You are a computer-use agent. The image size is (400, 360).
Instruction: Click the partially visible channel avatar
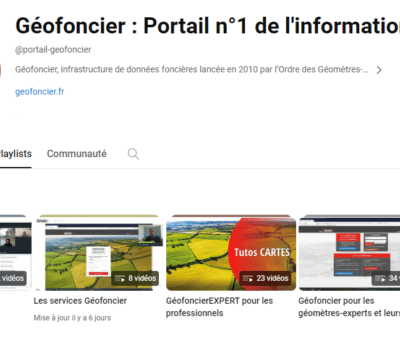coord(1,71)
